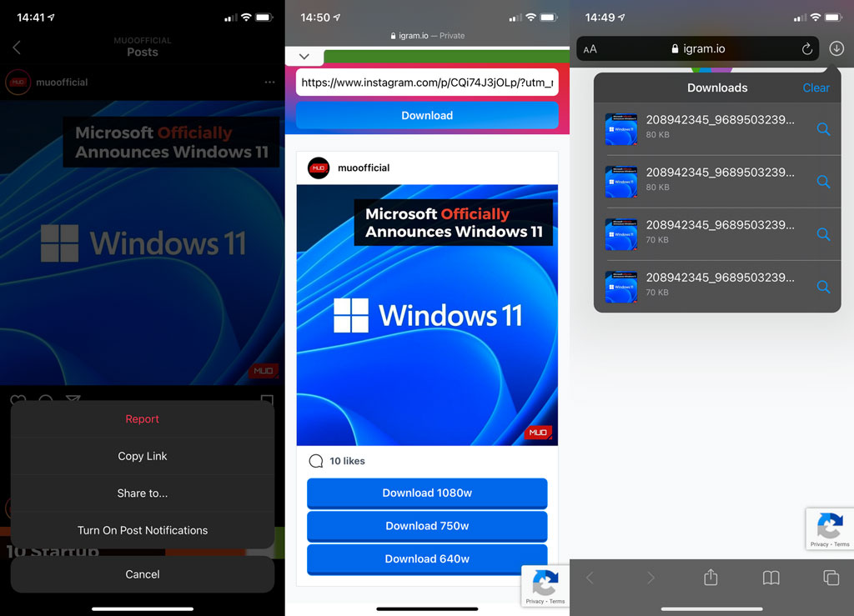854x616 pixels.
Task: Reveal first downloaded file with magnifier icon
Action: click(x=823, y=129)
